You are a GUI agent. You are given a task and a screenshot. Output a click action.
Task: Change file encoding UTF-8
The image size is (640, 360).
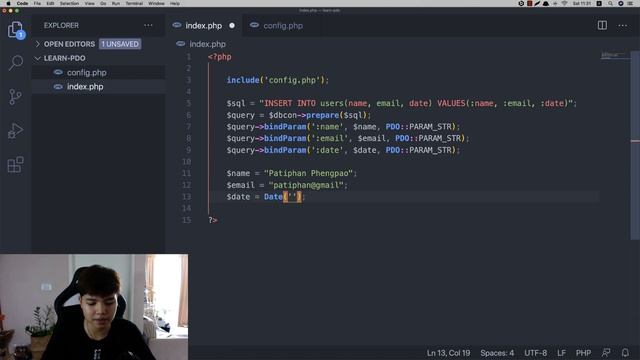pyautogui.click(x=536, y=353)
